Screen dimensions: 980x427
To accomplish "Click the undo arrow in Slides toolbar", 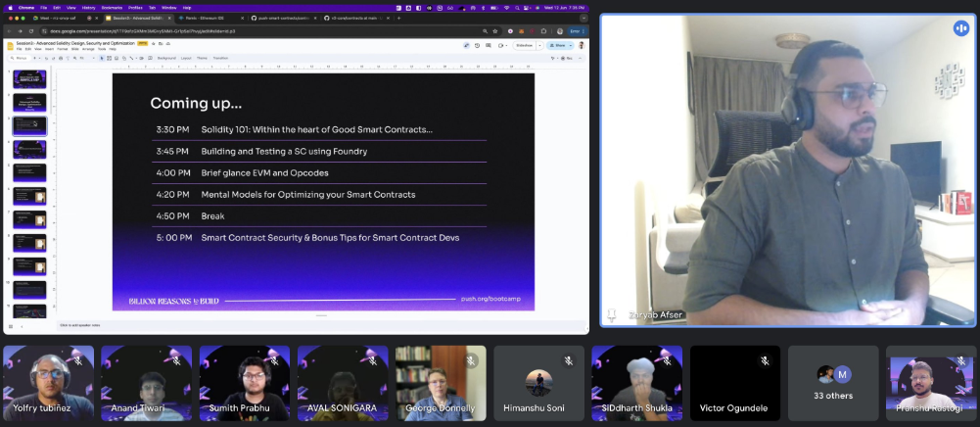I will [46, 58].
